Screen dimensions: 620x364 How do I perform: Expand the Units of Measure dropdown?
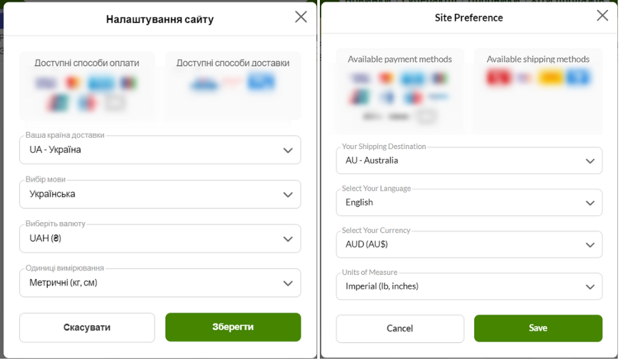point(469,287)
